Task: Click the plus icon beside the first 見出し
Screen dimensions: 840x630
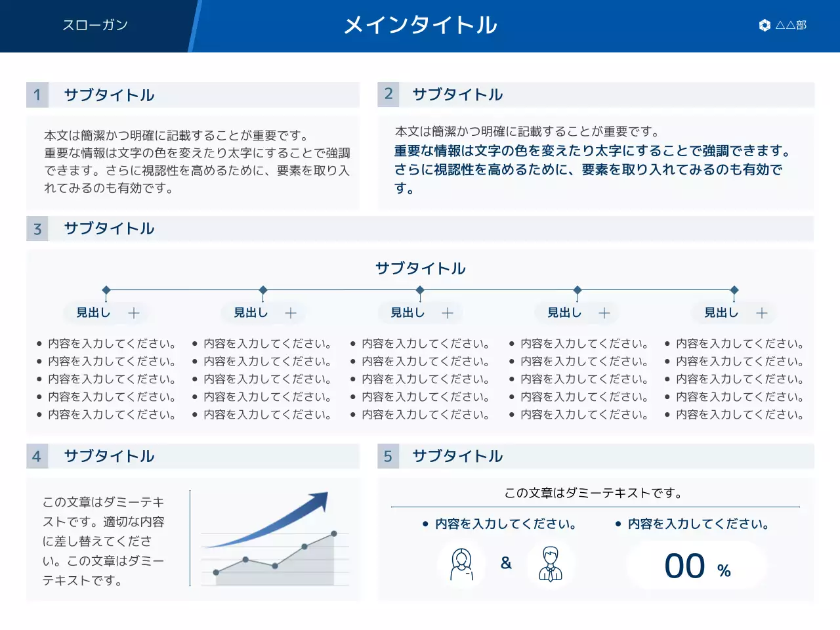Action: tap(134, 313)
